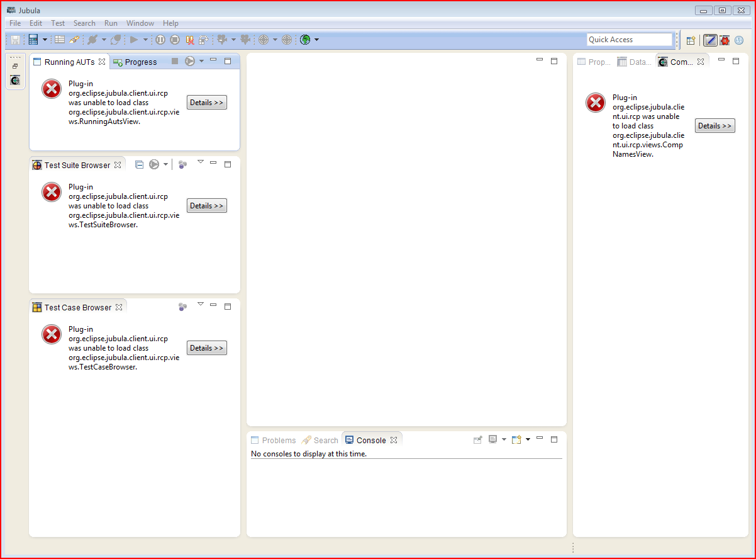Click Details button in Running AUTs error
The height and width of the screenshot is (559, 756).
[207, 103]
